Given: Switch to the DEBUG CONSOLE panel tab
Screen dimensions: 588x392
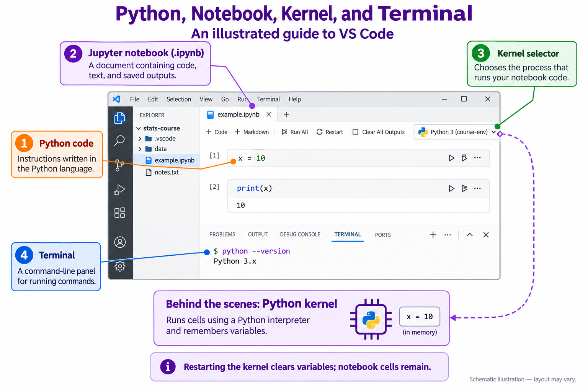Looking at the screenshot, I should [x=300, y=235].
